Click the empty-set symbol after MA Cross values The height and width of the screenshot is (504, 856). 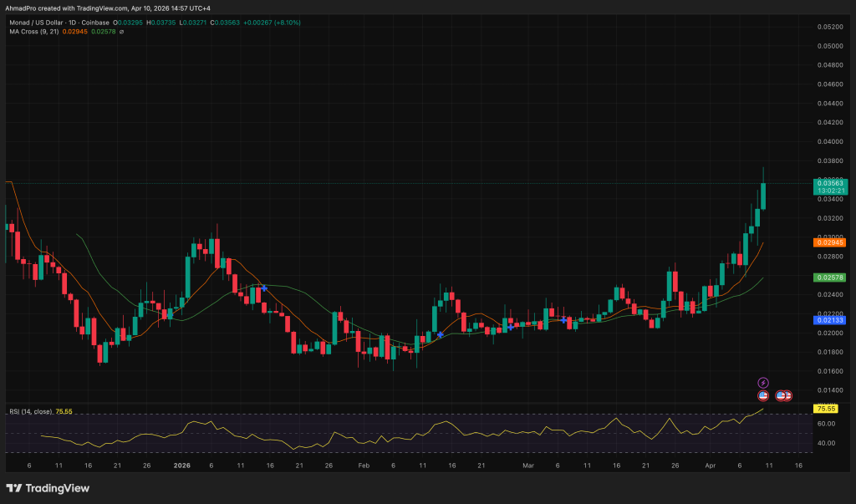(x=123, y=32)
